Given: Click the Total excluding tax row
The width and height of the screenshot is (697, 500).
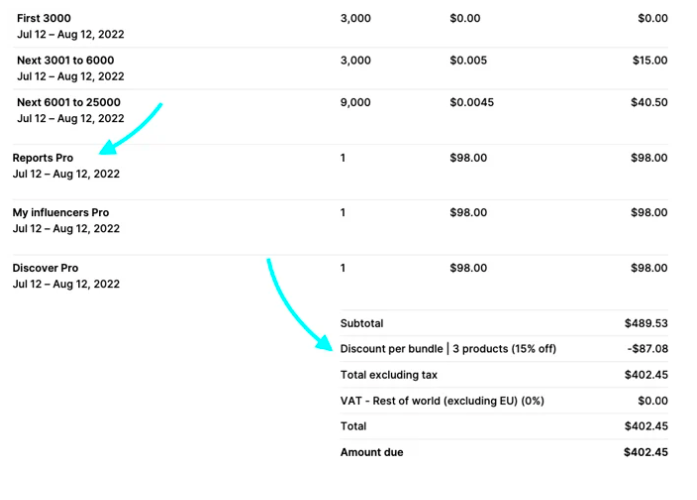Looking at the screenshot, I should click(x=504, y=375).
